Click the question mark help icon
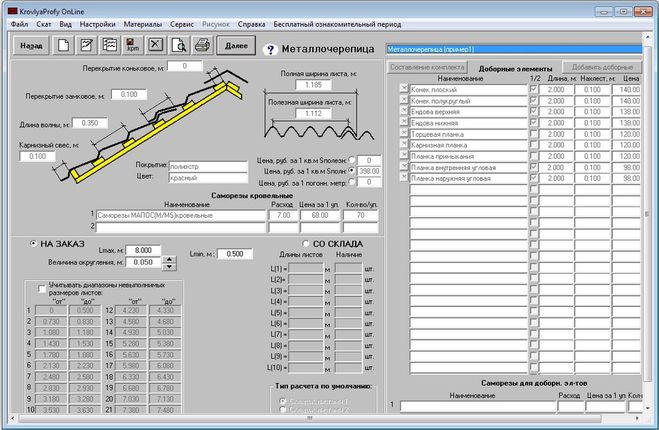The width and height of the screenshot is (659, 430). tap(268, 49)
